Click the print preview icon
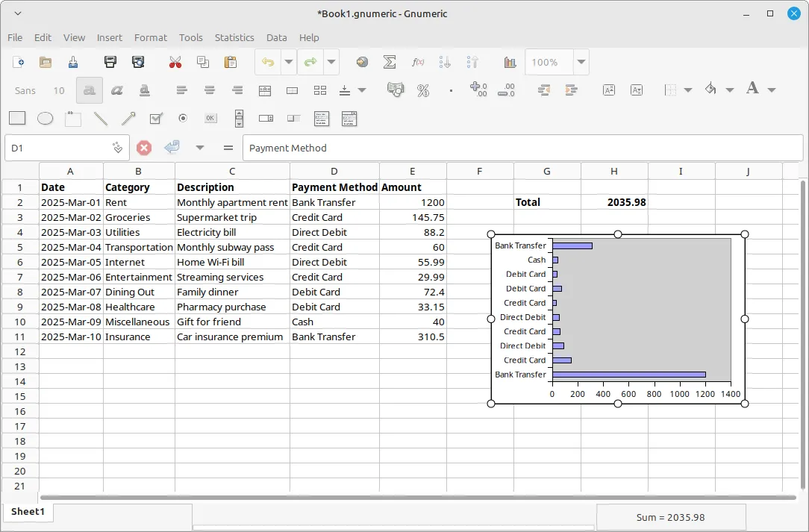The width and height of the screenshot is (809, 532). [x=138, y=63]
